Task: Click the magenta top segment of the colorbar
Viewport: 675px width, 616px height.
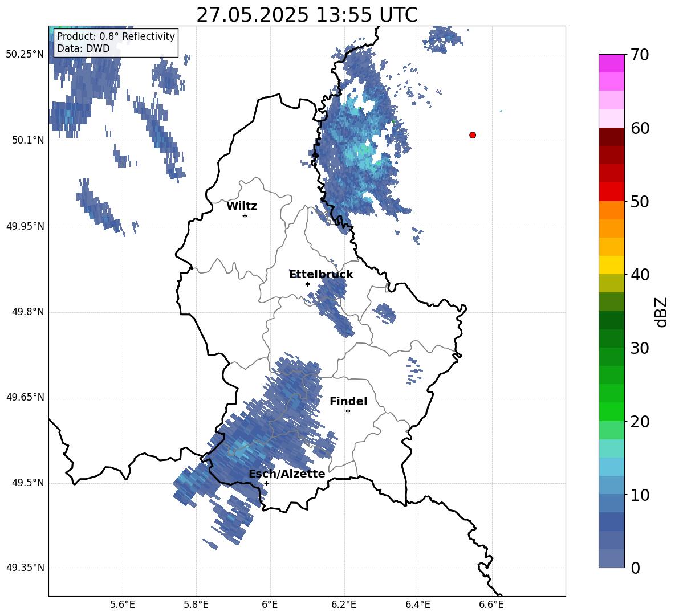Action: tap(612, 64)
